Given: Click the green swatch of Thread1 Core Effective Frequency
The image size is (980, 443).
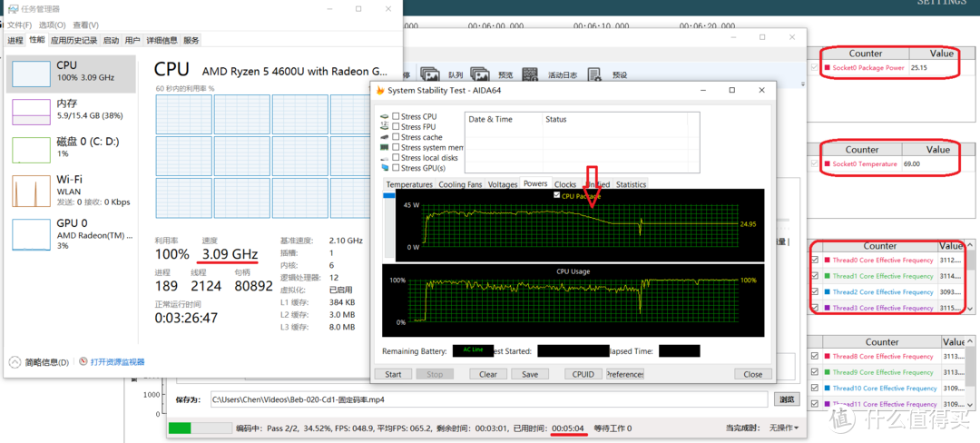Looking at the screenshot, I should (x=827, y=276).
